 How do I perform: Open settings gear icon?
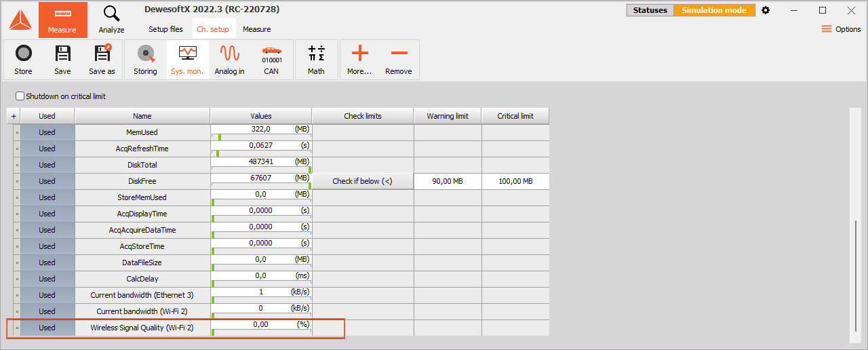pyautogui.click(x=766, y=10)
